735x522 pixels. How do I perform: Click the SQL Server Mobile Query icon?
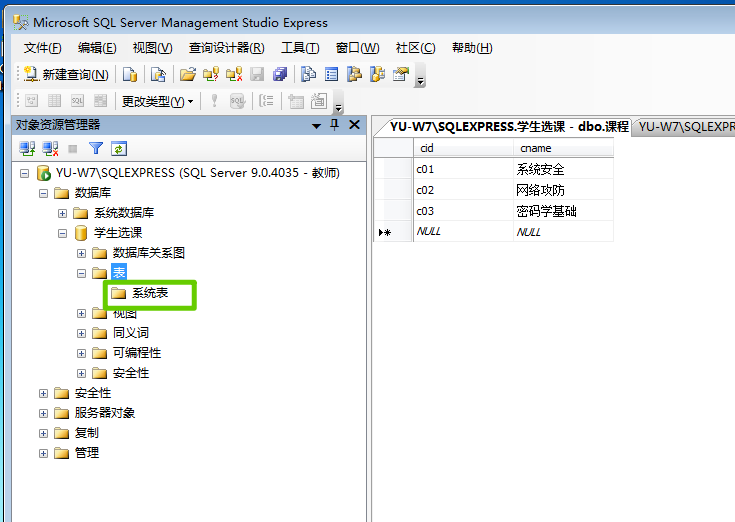click(158, 75)
